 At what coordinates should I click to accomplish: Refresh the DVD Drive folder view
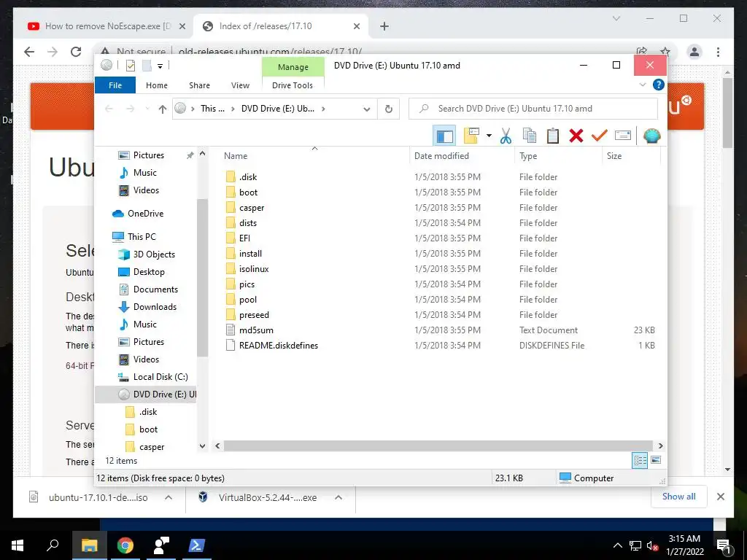point(388,109)
